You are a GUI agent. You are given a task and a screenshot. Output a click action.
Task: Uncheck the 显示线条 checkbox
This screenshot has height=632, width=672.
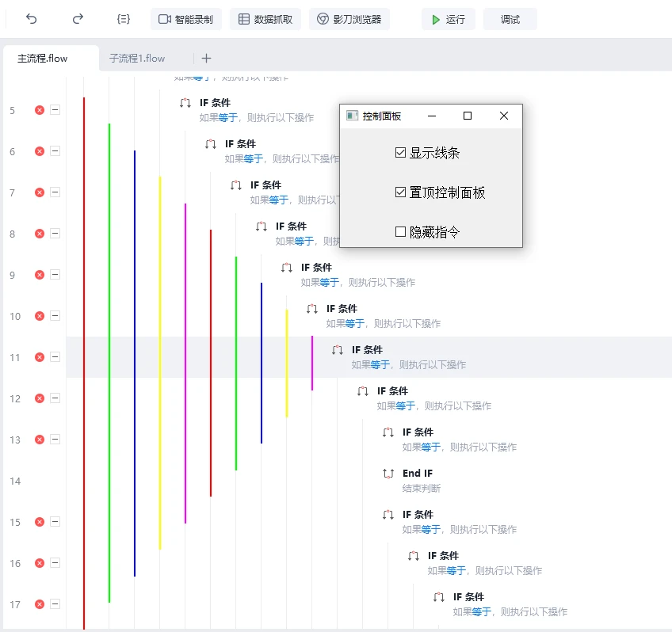point(400,152)
